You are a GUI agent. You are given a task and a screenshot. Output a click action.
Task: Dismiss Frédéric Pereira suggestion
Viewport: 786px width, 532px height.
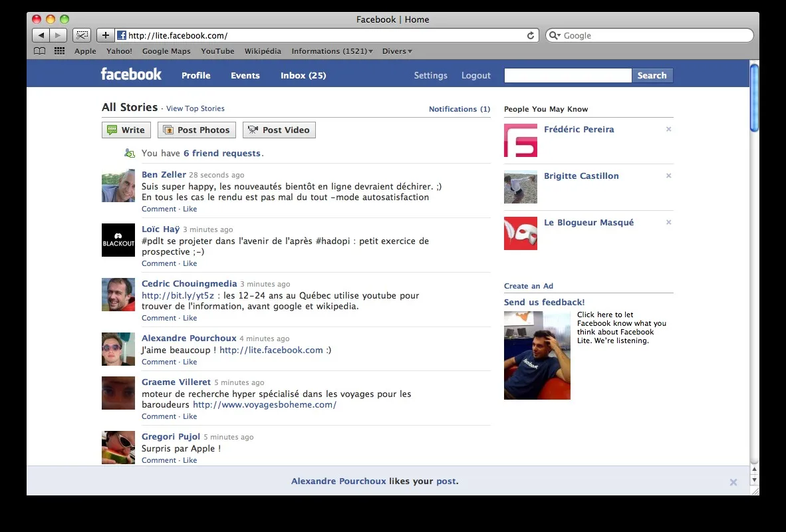(x=668, y=129)
